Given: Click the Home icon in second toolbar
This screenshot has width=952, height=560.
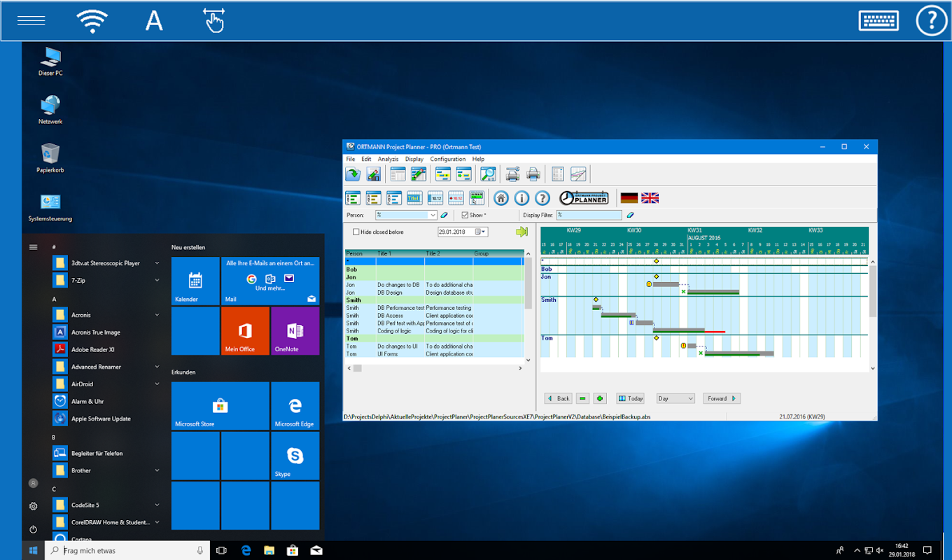Looking at the screenshot, I should coord(501,198).
